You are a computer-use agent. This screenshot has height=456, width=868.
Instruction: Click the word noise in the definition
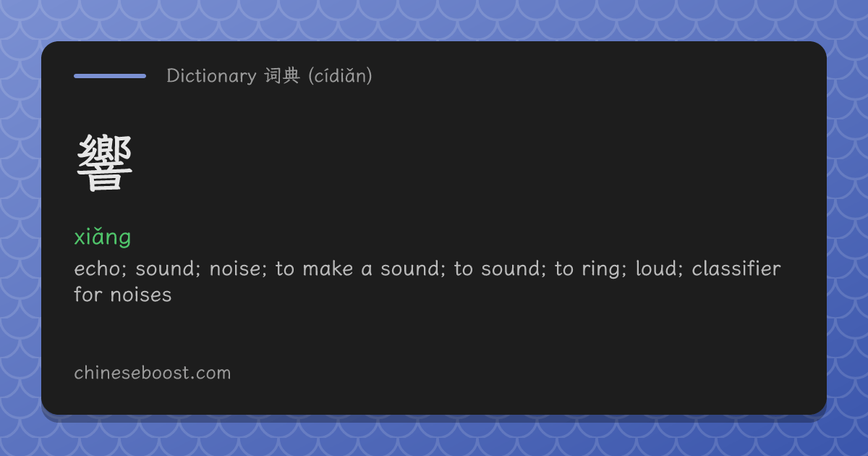[236, 269]
